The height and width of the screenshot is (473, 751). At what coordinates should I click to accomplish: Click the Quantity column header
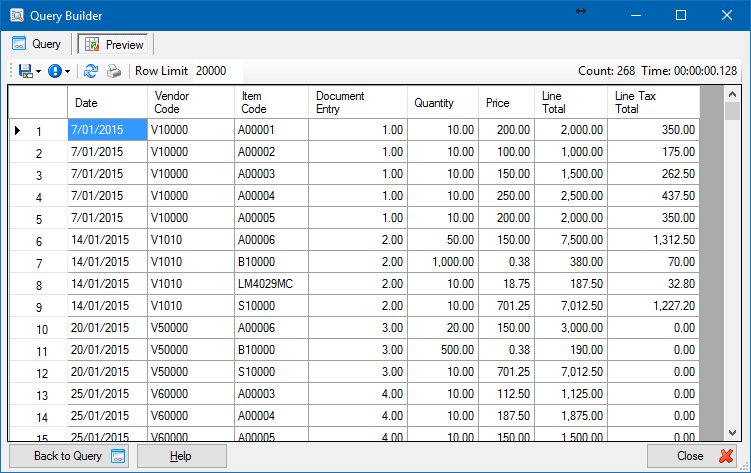443,102
